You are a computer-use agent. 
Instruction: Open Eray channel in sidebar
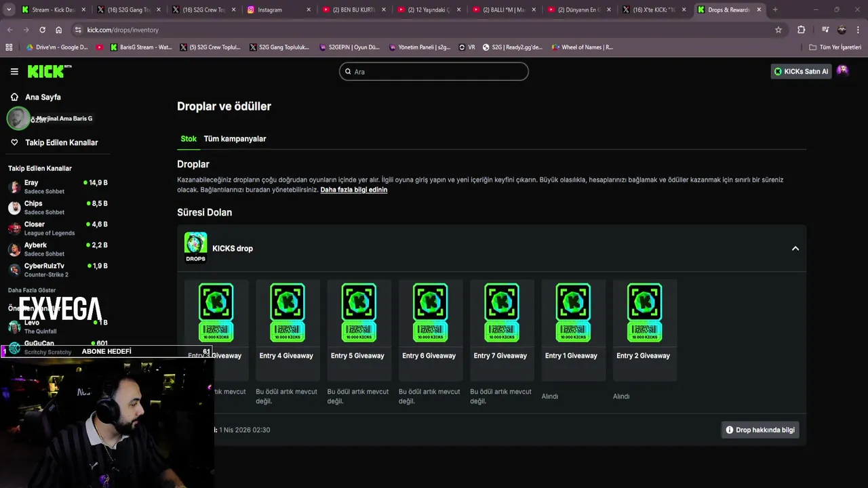point(58,186)
